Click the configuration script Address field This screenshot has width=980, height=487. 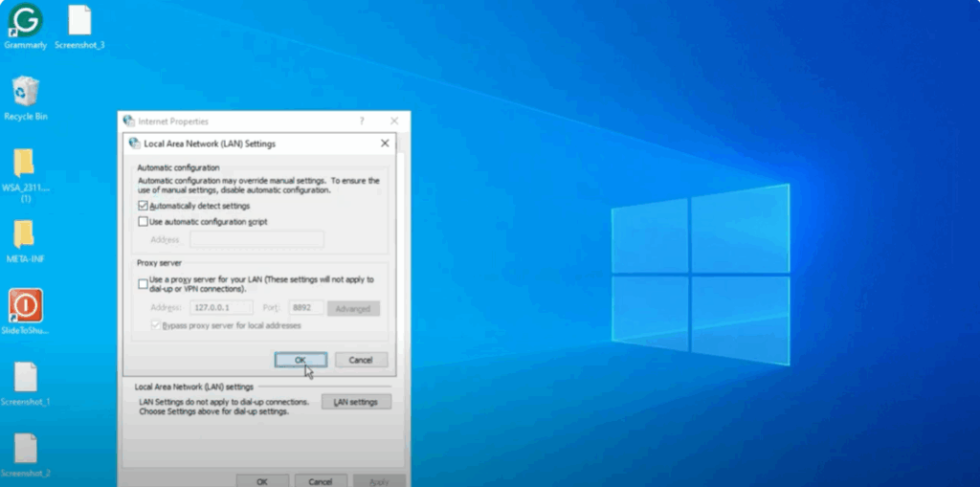coord(256,239)
